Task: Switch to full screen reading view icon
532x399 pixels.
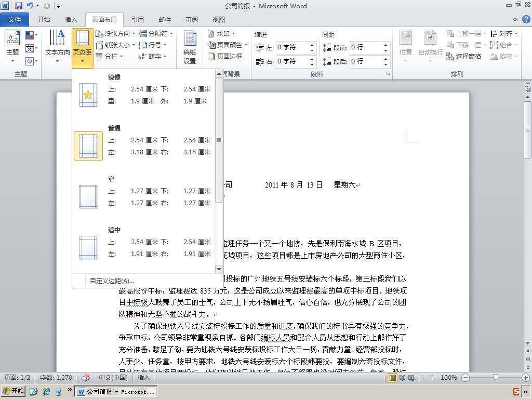Action: click(403, 378)
